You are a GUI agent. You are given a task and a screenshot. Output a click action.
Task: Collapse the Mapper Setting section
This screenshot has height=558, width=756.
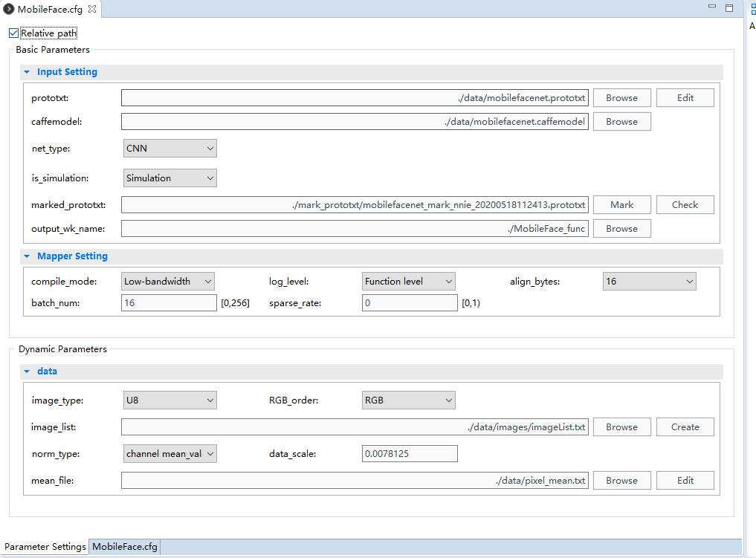(28, 256)
